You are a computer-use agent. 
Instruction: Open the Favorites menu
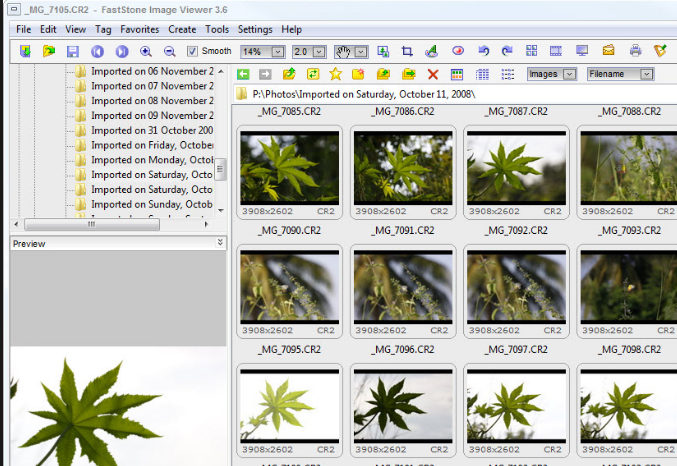[139, 29]
